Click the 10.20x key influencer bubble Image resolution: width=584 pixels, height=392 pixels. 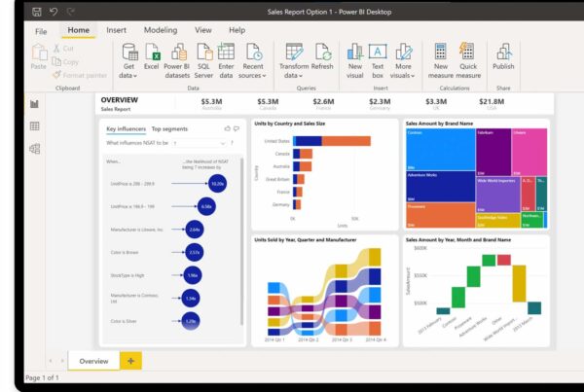click(x=217, y=183)
